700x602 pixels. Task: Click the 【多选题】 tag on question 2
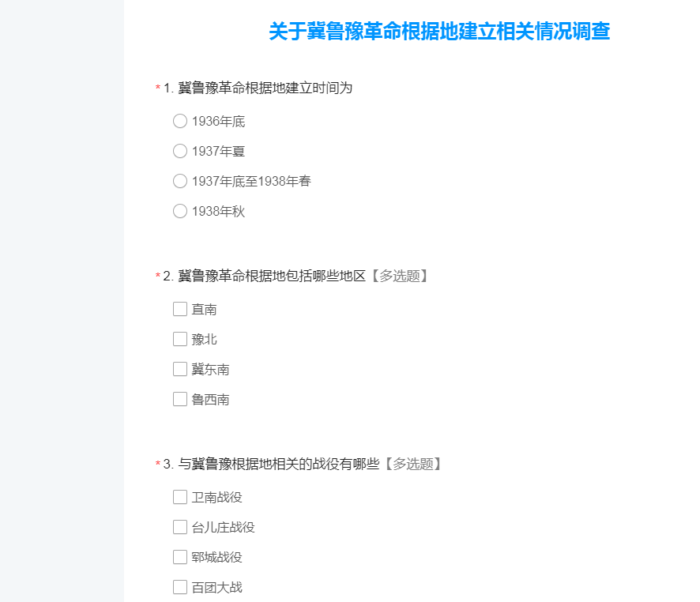pos(400,277)
